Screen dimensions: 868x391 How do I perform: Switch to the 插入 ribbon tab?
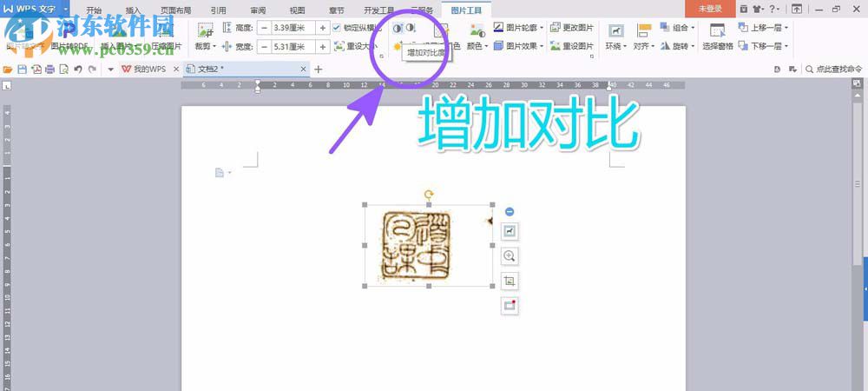[x=133, y=10]
